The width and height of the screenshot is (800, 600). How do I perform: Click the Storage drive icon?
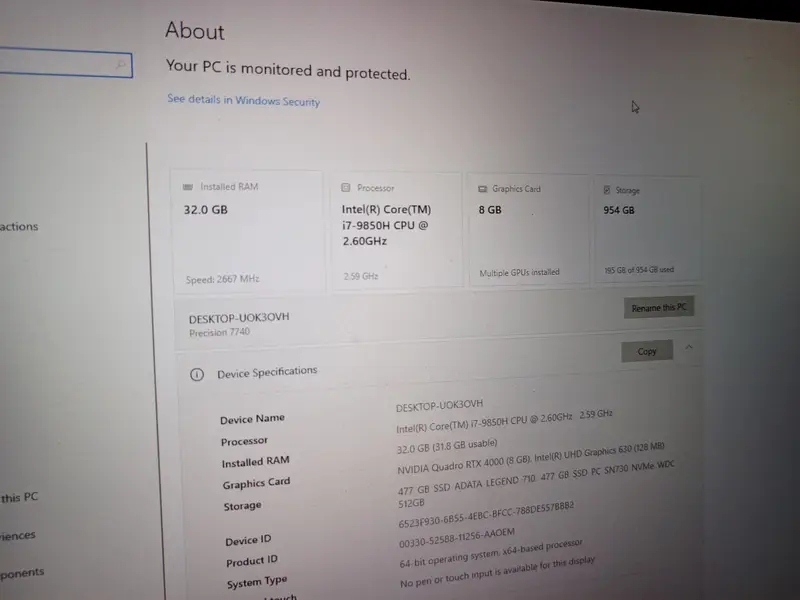pyautogui.click(x=607, y=190)
